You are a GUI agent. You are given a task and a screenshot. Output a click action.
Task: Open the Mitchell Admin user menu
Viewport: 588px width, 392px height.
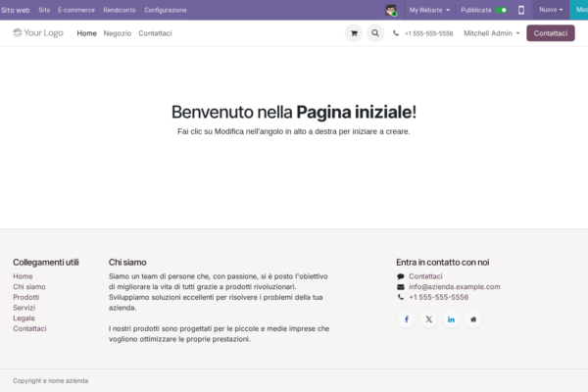[x=492, y=33]
